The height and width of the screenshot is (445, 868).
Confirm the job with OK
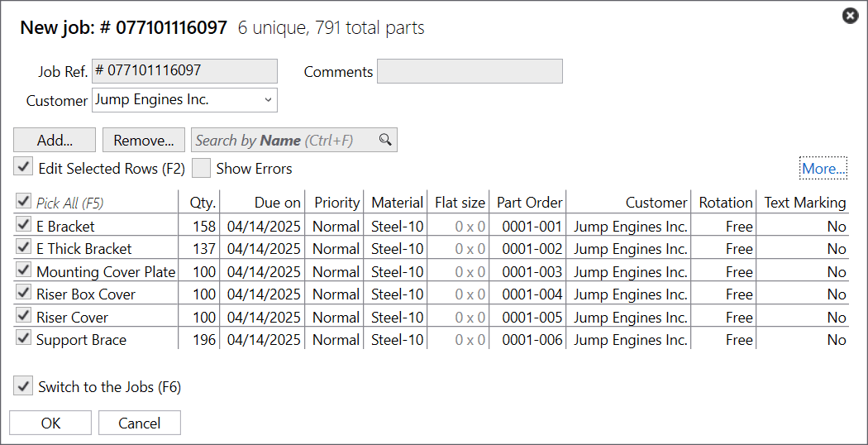[50, 423]
